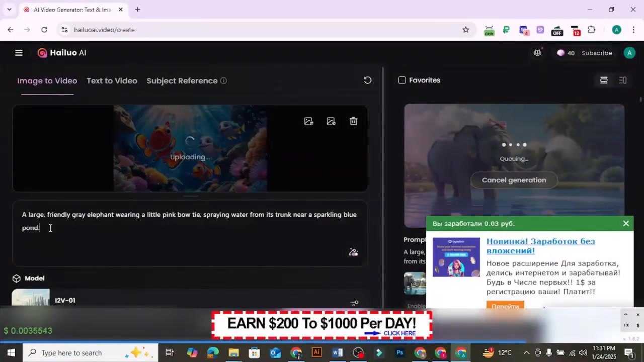
Task: Open the Chrome three-dot menu
Action: [x=632, y=30]
